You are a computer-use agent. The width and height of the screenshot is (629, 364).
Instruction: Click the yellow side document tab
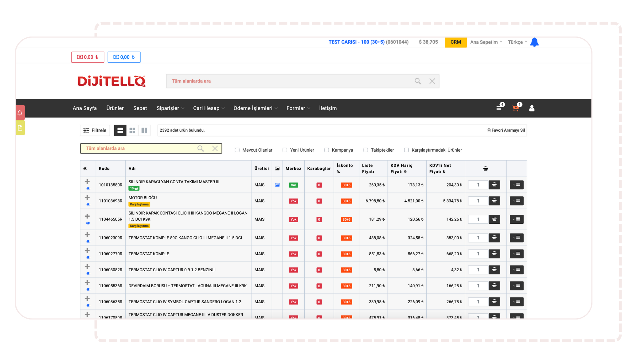tap(20, 128)
